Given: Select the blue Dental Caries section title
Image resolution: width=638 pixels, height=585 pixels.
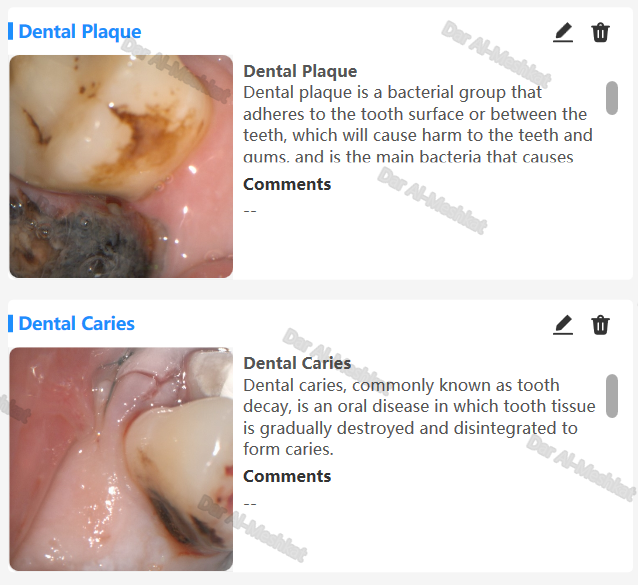Looking at the screenshot, I should (76, 324).
